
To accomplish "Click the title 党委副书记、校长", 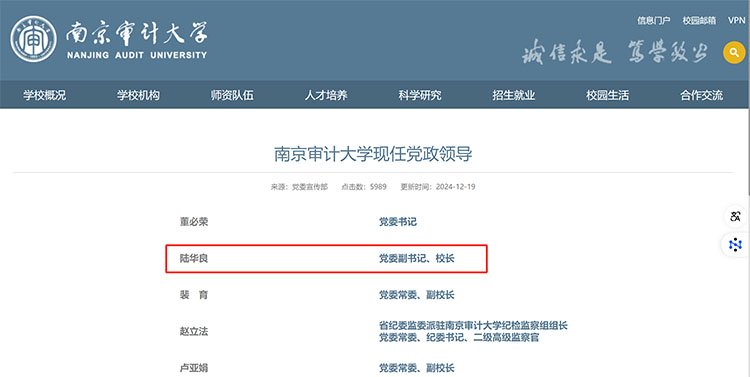I will [417, 258].
